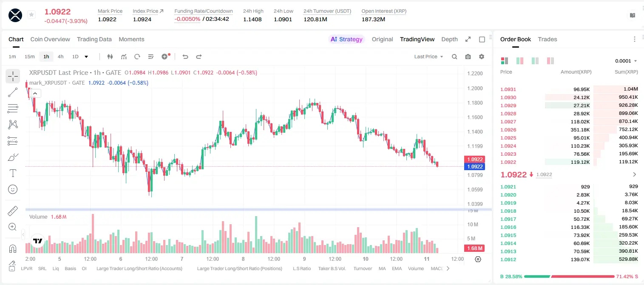Undo the last chart action
The width and height of the screenshot is (644, 285).
[x=185, y=57]
